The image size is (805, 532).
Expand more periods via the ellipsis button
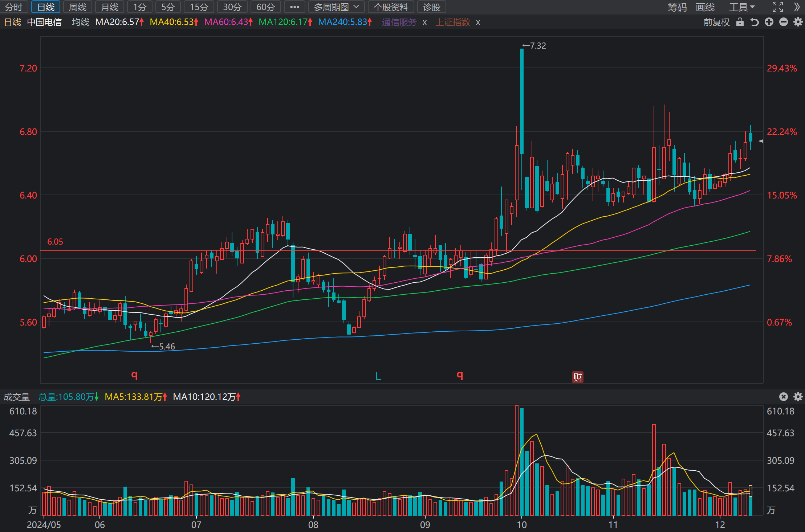coord(294,7)
